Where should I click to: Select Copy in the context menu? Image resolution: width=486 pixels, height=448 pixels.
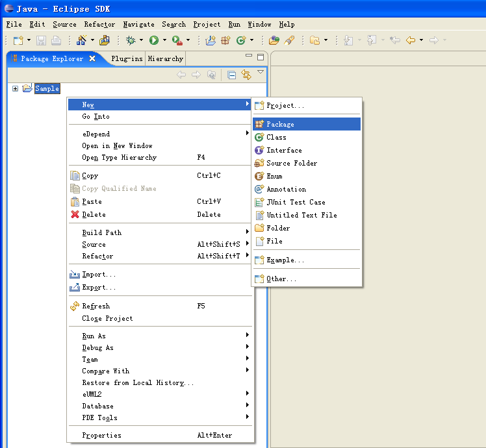(159, 176)
